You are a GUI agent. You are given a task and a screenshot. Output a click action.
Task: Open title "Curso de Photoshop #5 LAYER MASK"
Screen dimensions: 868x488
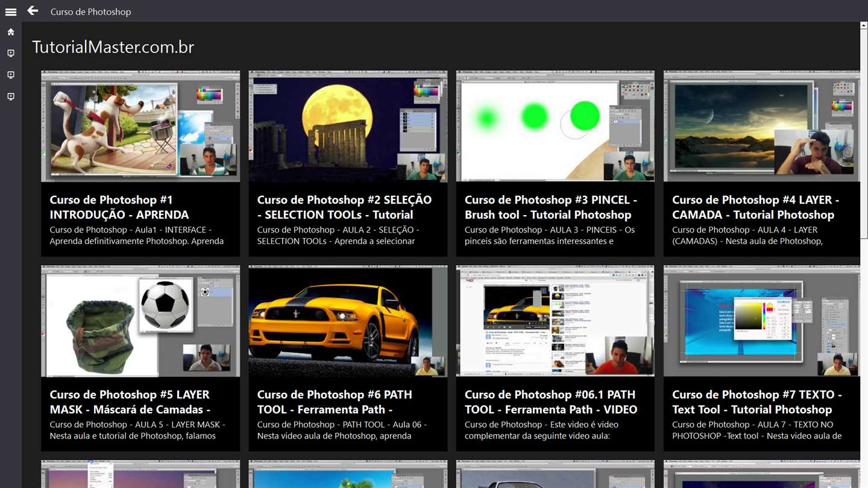point(130,402)
